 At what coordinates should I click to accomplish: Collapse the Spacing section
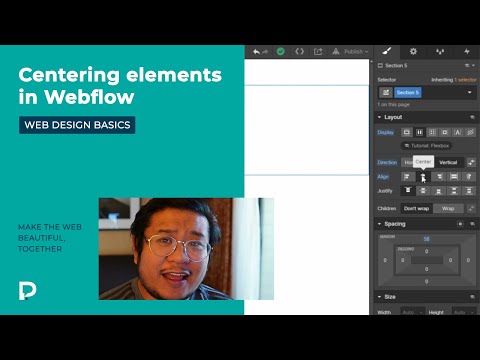[379, 224]
